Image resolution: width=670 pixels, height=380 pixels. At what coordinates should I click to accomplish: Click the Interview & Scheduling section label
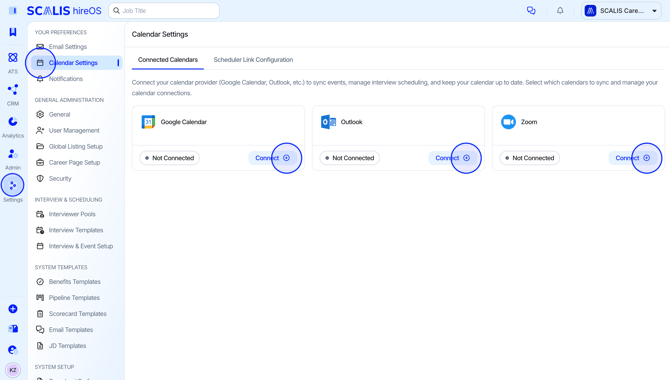[x=68, y=200]
